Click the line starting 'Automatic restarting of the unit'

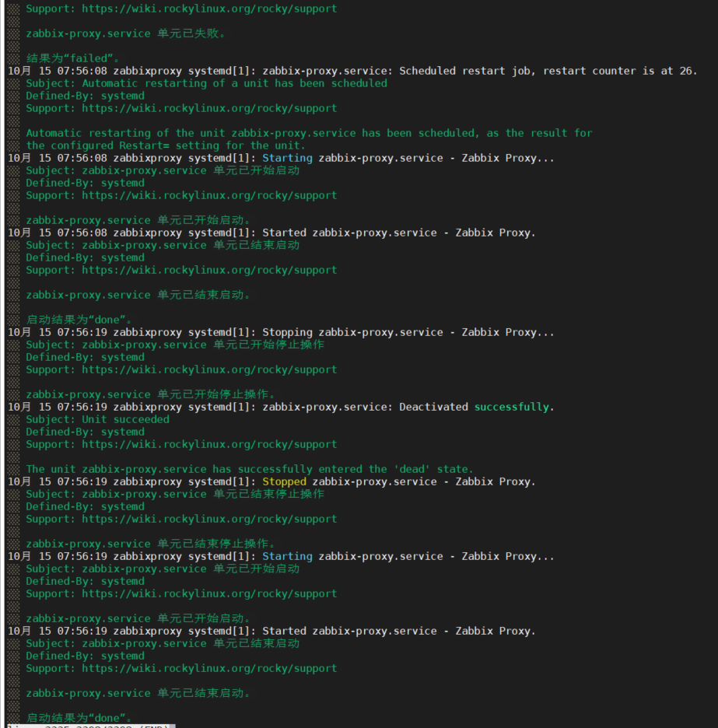309,133
